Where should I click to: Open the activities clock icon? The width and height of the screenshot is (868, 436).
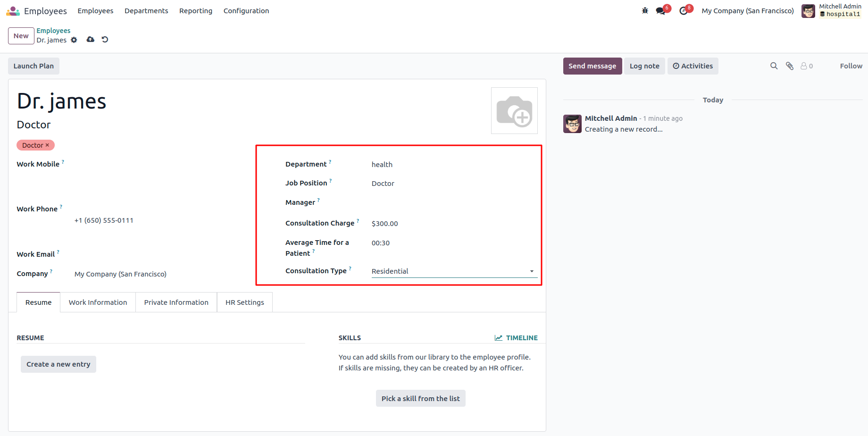click(x=683, y=11)
